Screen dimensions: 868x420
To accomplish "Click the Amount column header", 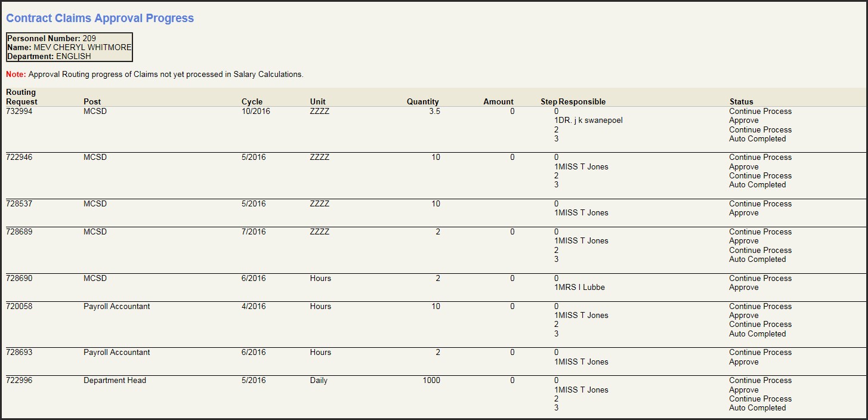I will (x=498, y=102).
